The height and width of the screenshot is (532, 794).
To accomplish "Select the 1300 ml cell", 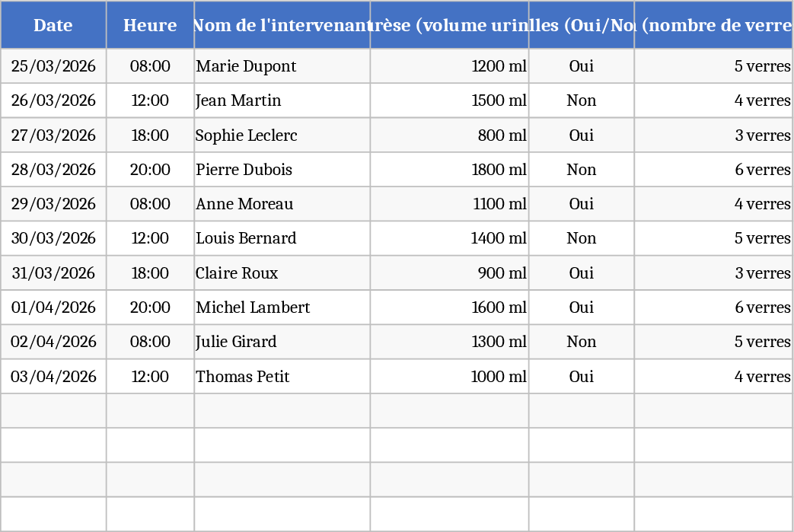I will [449, 342].
